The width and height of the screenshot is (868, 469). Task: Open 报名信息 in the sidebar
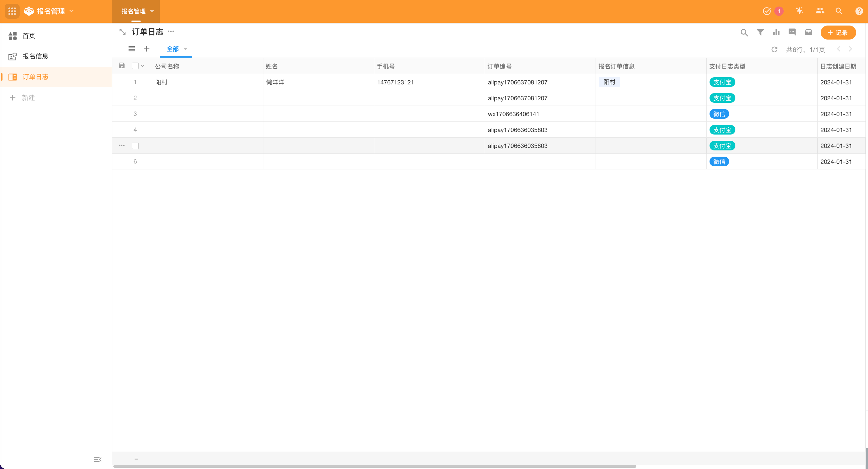click(x=35, y=56)
